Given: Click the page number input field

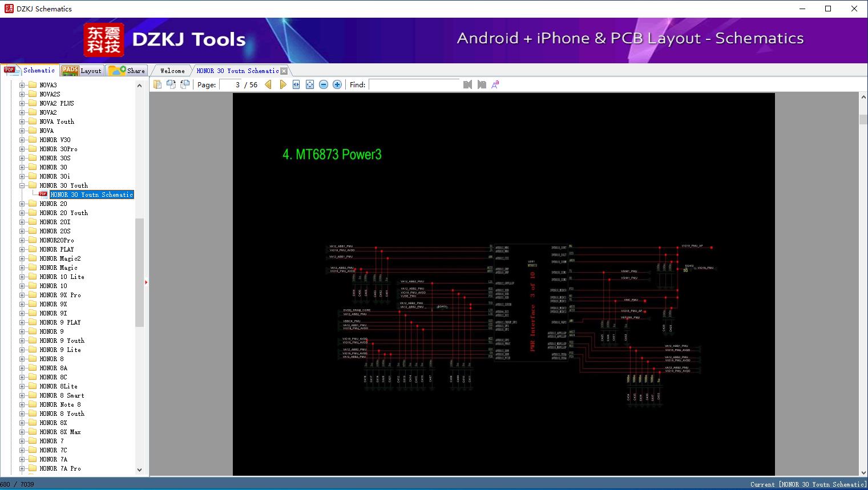Looking at the screenshot, I should pos(231,84).
